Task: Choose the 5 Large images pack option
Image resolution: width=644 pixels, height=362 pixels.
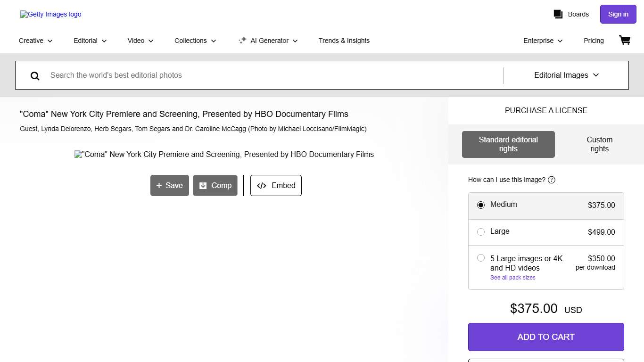Action: point(481,258)
